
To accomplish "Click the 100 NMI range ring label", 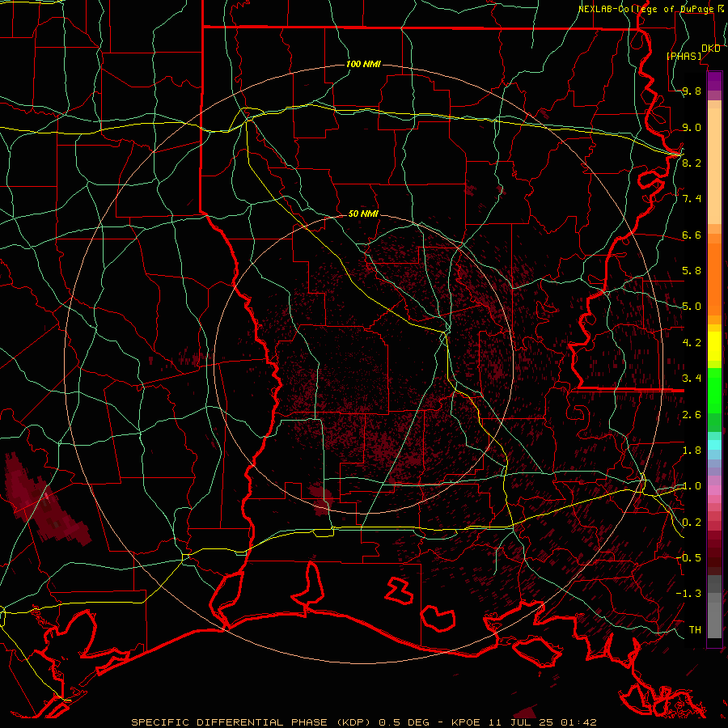I will click(x=363, y=64).
